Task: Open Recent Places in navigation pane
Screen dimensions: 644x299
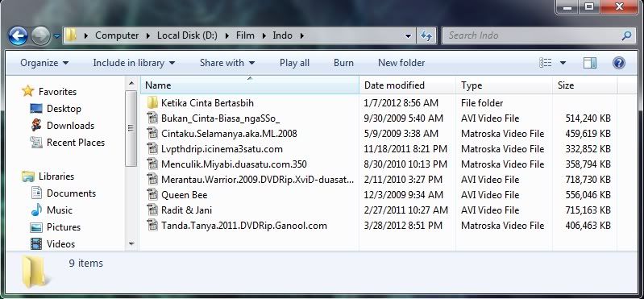Action: [x=76, y=143]
